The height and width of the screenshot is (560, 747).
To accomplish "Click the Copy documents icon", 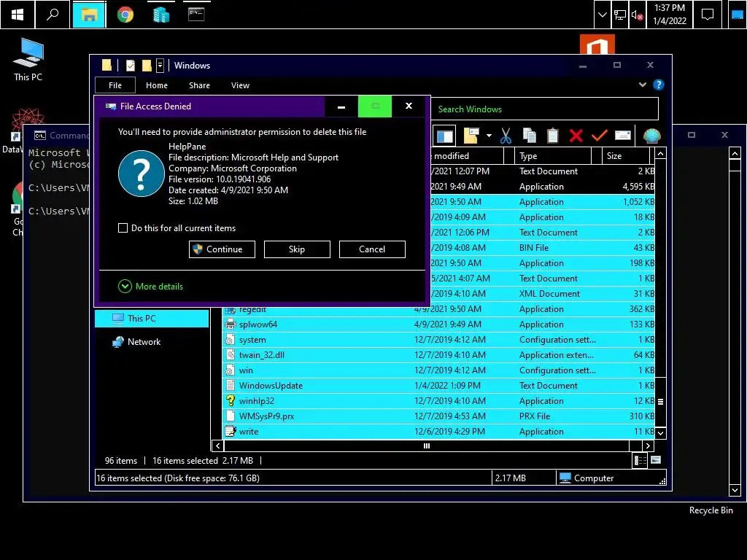I will (x=530, y=136).
